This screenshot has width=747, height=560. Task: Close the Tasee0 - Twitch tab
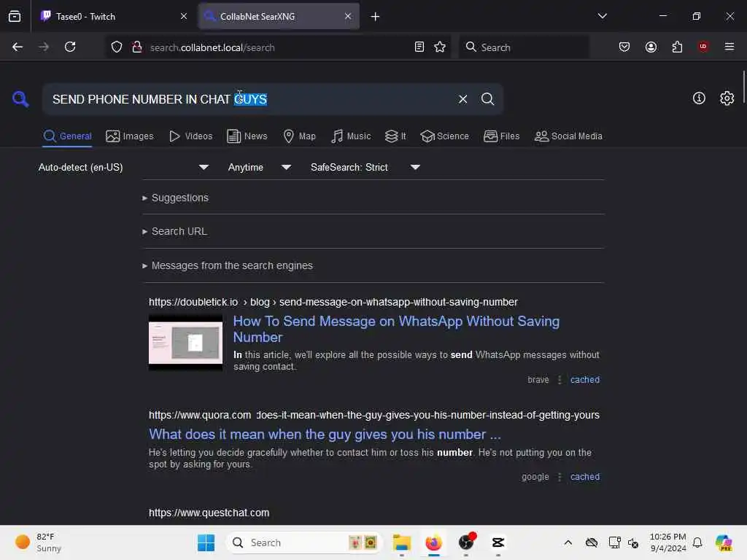click(184, 16)
